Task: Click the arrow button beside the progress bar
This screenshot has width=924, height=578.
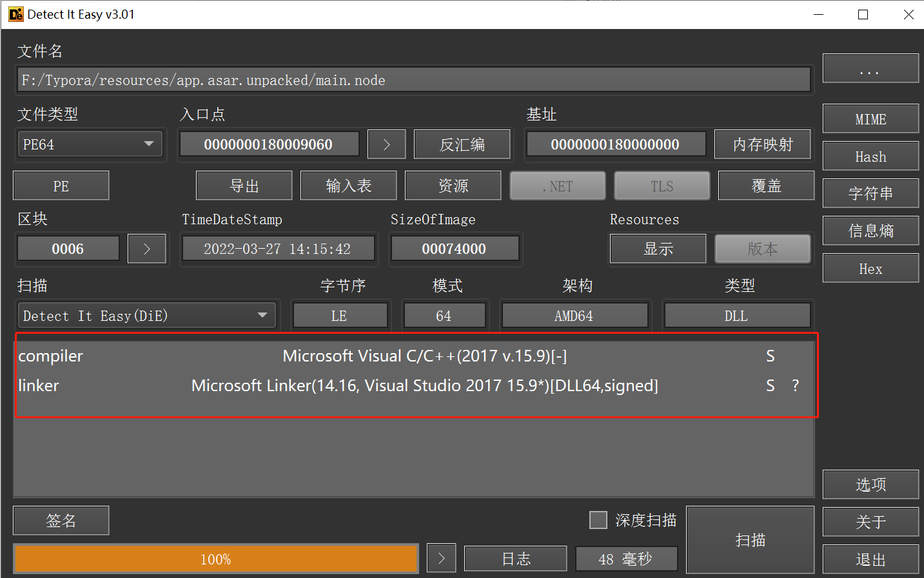Action: point(442,558)
